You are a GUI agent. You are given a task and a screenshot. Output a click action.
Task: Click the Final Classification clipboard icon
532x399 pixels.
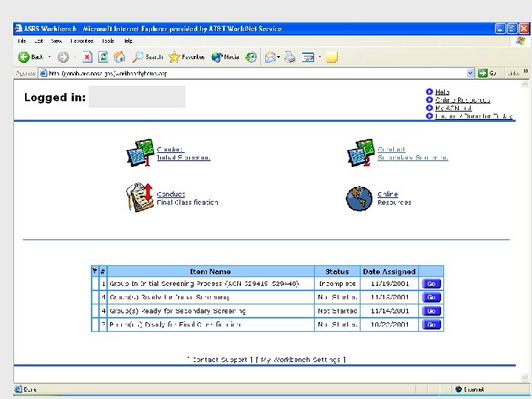tap(140, 198)
